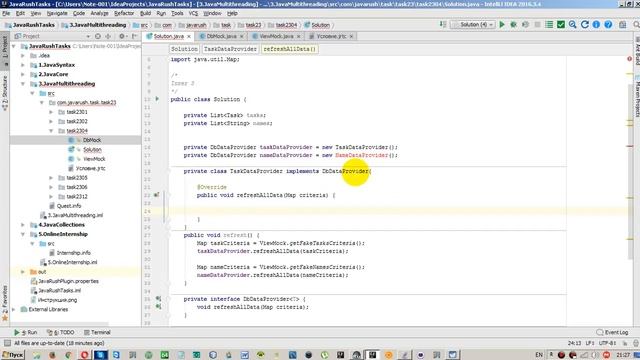Screen dimensions: 640x360
Task: Collapse the JavaRushTasks root node
Action: pos(14,46)
